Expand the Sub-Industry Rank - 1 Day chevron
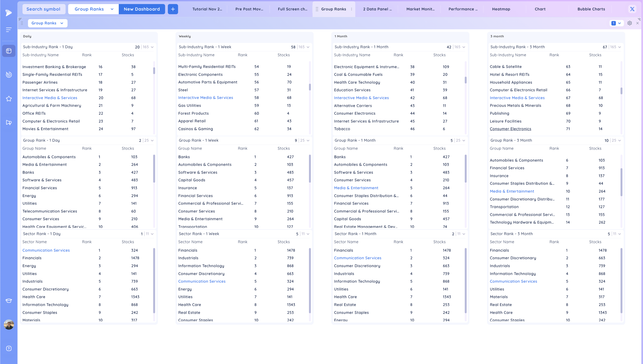This screenshot has width=643, height=364. click(152, 47)
